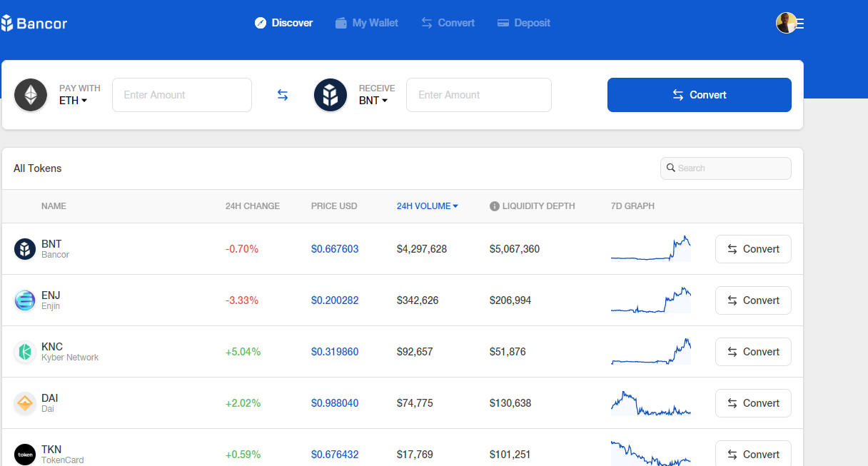Click the $5,067,360 liquidity value

tap(515, 249)
